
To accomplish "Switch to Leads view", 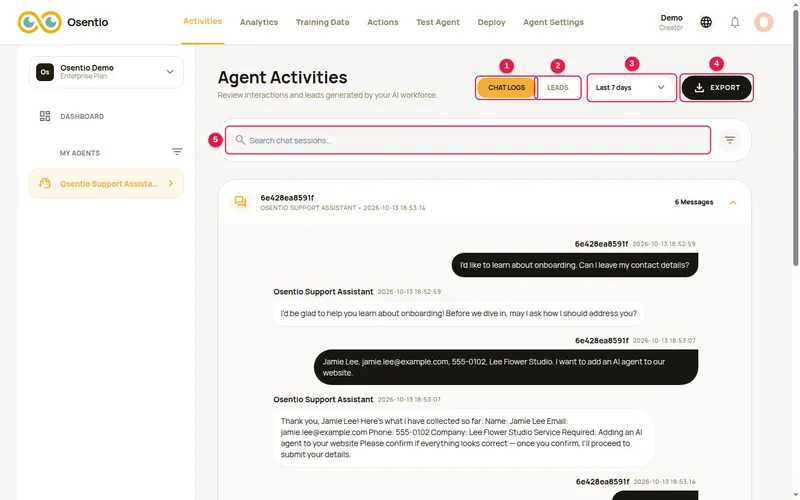I will coord(558,88).
